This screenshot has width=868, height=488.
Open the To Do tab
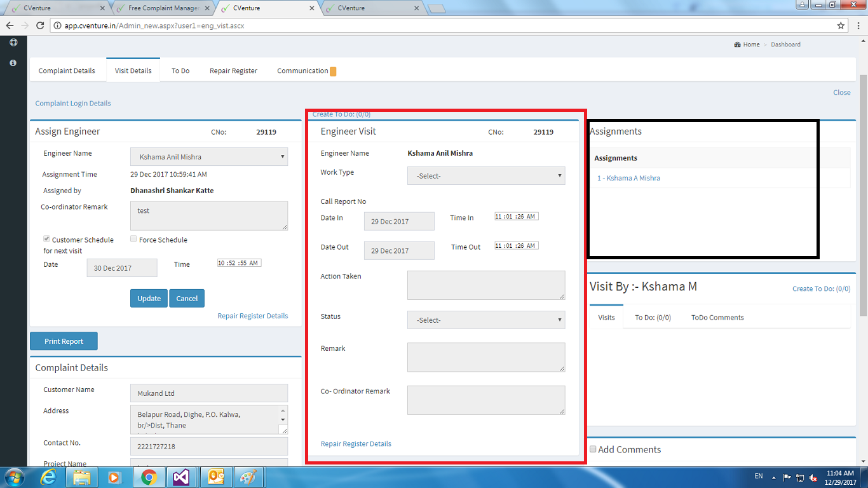click(180, 71)
